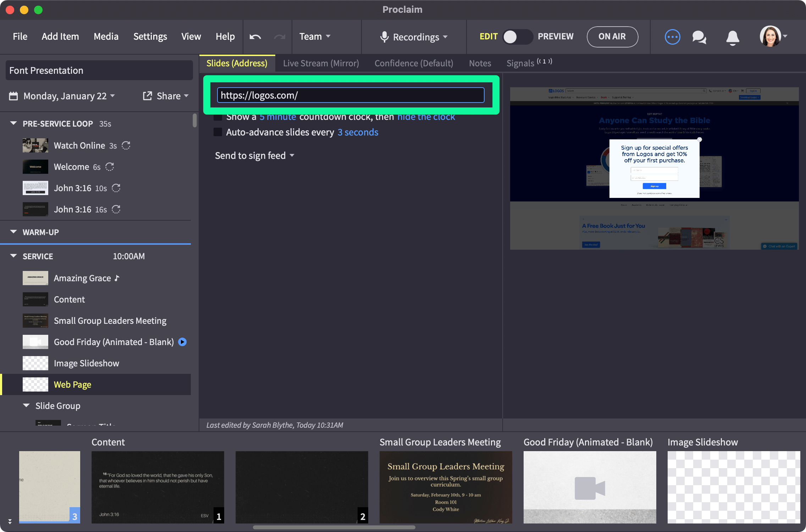
Task: Click the Image Slideshow checkered filmstrip slide
Action: [734, 487]
